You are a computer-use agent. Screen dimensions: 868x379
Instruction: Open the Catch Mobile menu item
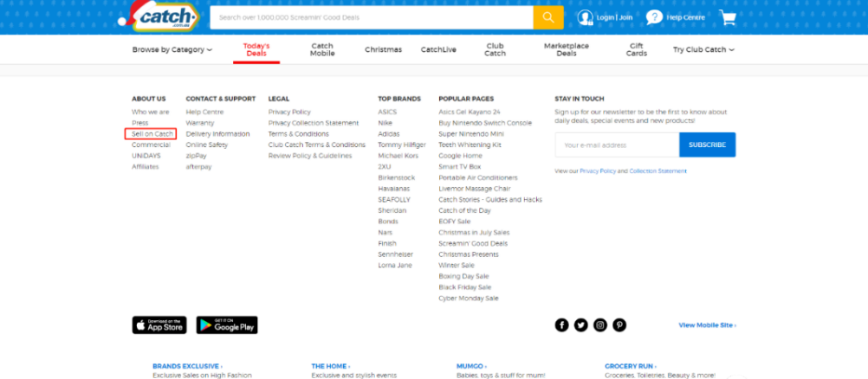pyautogui.click(x=322, y=49)
